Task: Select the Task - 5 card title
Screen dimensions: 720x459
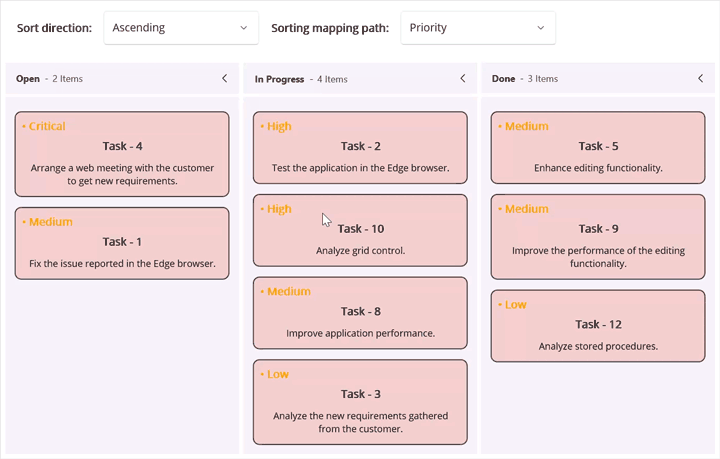Action: coord(598,146)
